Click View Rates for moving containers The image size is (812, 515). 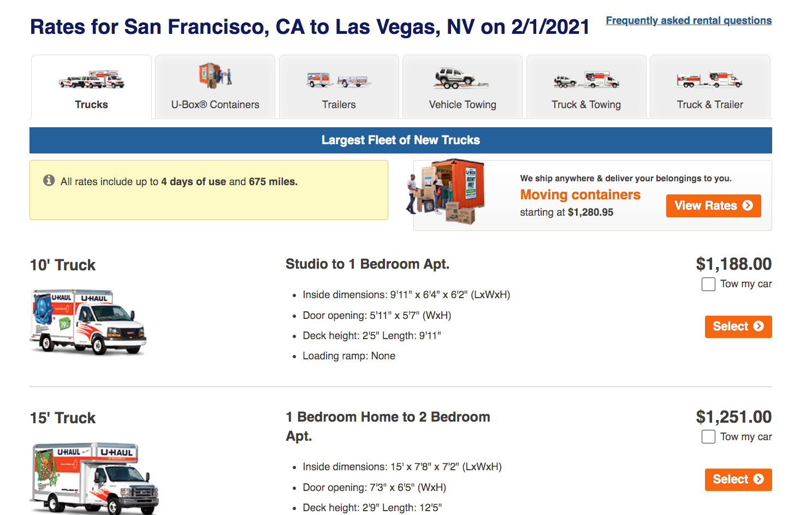point(713,206)
